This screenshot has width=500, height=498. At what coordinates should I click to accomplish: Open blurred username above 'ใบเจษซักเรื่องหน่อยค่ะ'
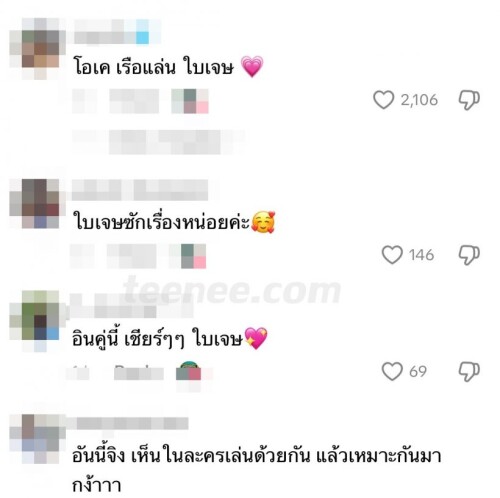140,190
